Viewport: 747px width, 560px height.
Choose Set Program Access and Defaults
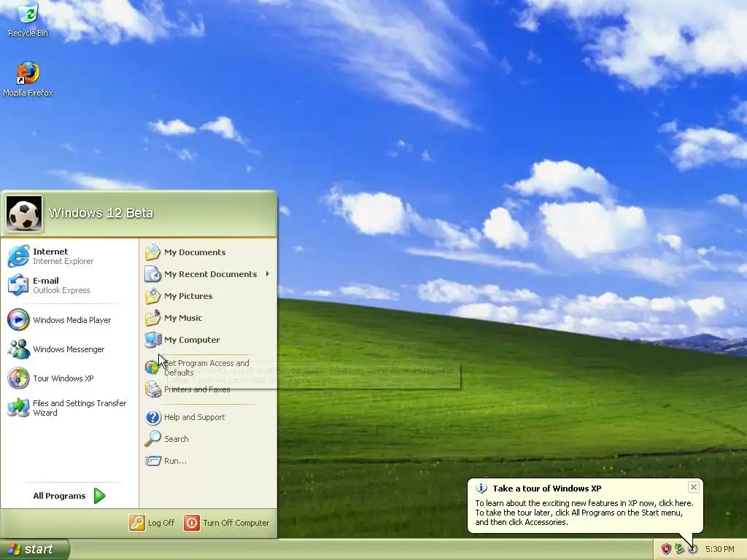click(206, 367)
